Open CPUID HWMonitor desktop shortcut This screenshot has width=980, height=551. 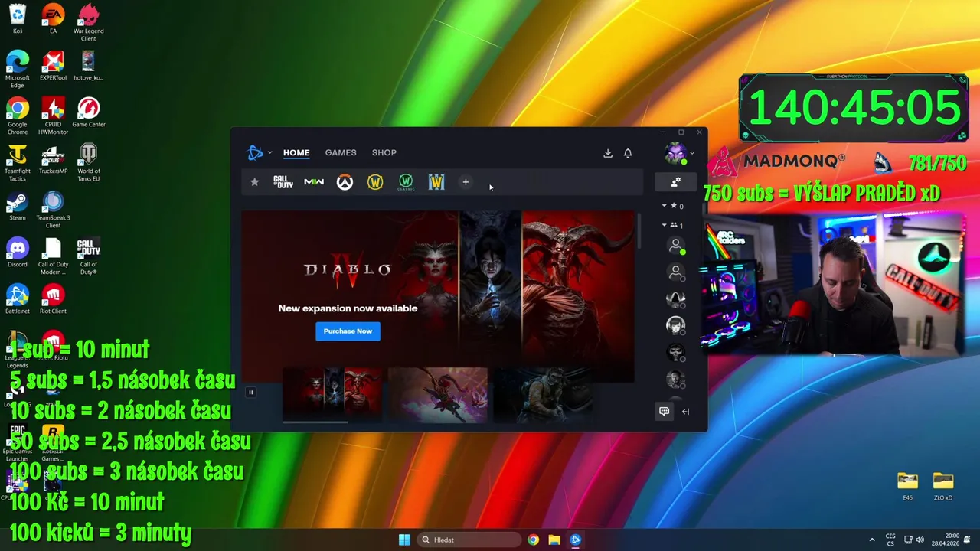[x=53, y=116]
